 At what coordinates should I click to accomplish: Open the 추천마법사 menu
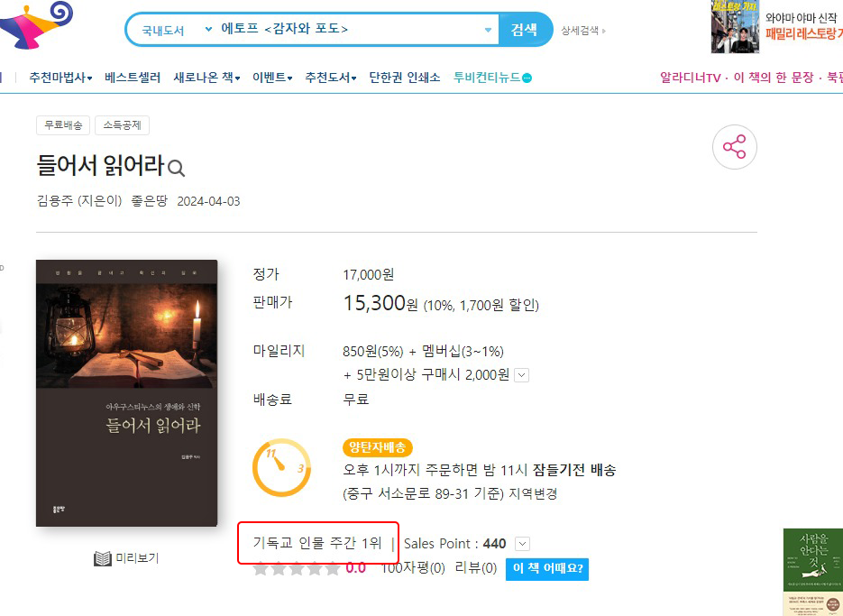click(x=60, y=78)
